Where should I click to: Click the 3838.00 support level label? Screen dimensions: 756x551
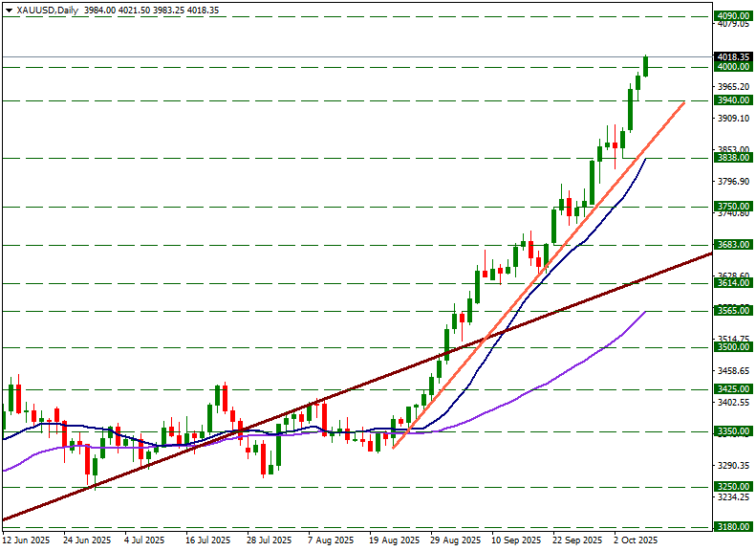pyautogui.click(x=732, y=158)
